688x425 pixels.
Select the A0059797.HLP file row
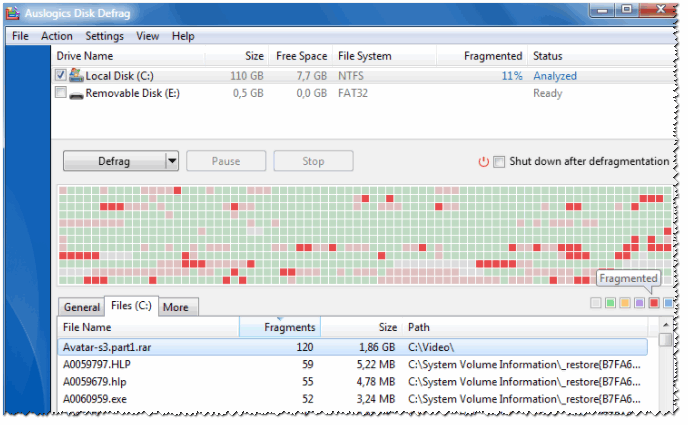[352, 364]
